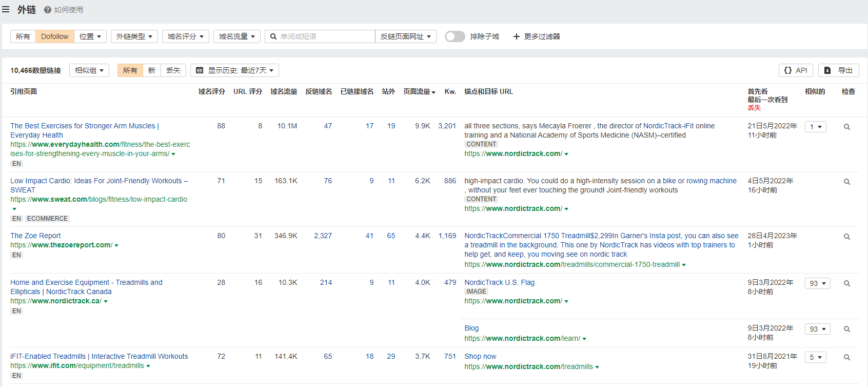This screenshot has height=387, width=868.
Task: Sort by 站外 column header
Action: (x=388, y=91)
